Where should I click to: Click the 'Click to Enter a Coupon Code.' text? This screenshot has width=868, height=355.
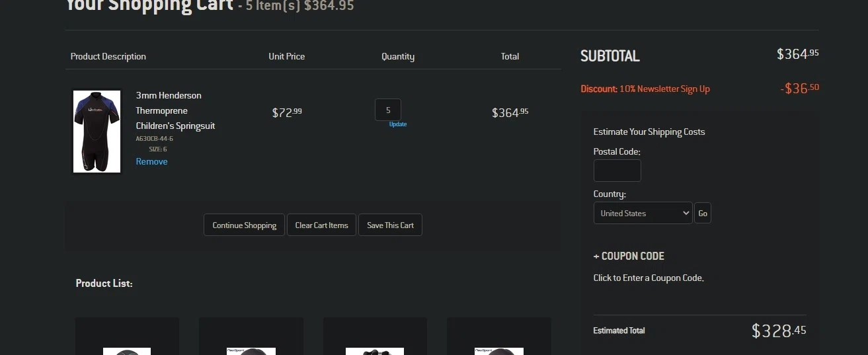649,278
